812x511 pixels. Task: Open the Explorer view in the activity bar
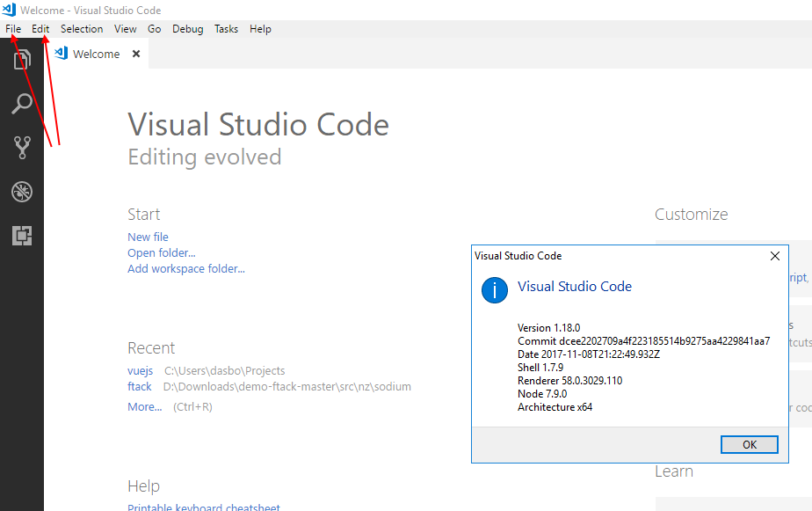[22, 58]
